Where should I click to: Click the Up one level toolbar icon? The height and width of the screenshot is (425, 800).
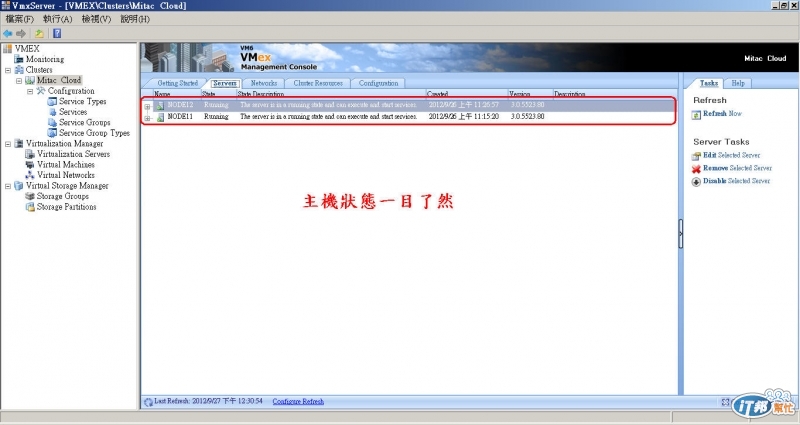click(x=39, y=34)
